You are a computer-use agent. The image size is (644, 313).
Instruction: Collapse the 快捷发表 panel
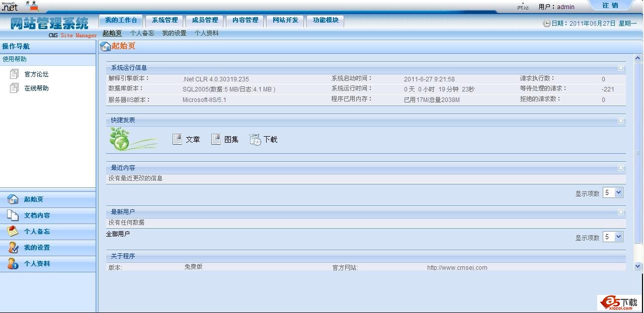[621, 121]
